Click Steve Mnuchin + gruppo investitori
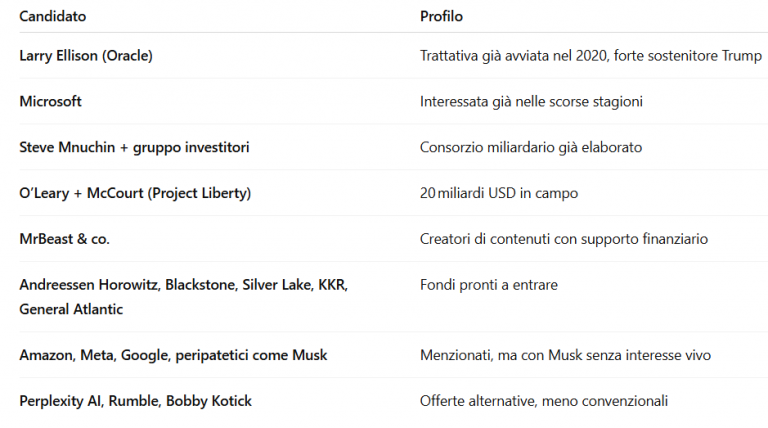This screenshot has height=428, width=768. pyautogui.click(x=134, y=147)
